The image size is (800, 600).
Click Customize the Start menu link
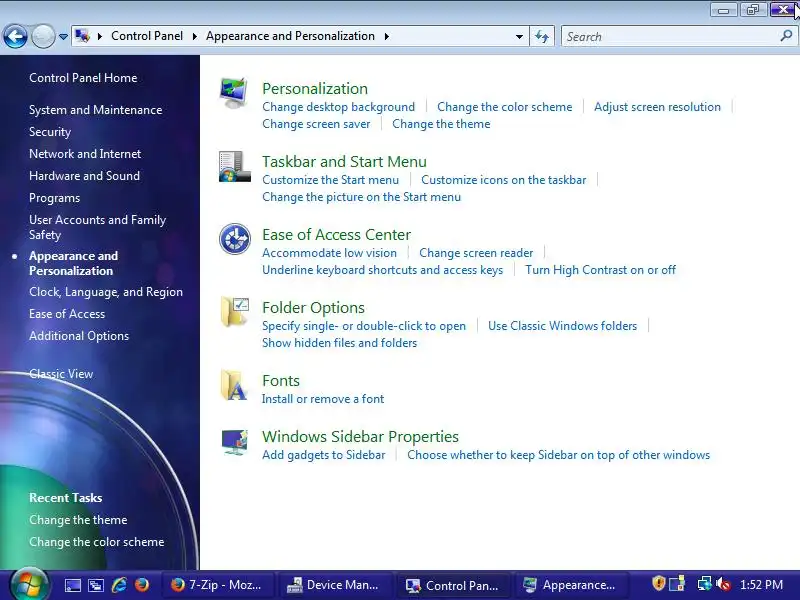click(x=330, y=180)
